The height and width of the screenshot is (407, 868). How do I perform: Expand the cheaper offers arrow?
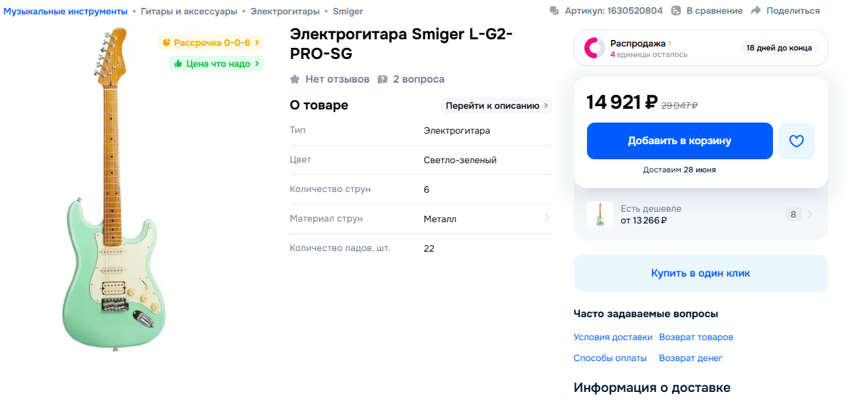[x=810, y=214]
